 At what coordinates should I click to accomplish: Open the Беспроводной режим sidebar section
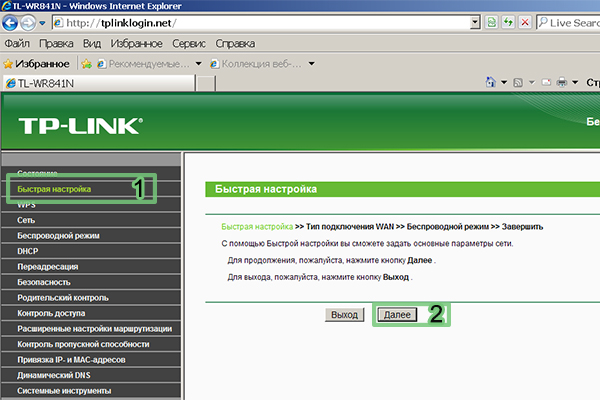coord(58,235)
